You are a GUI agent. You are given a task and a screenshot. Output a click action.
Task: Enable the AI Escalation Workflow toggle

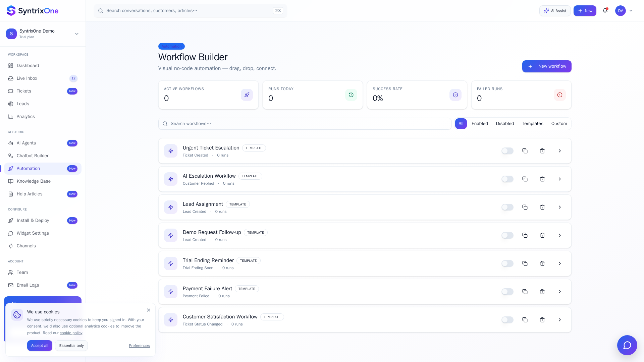click(x=507, y=179)
